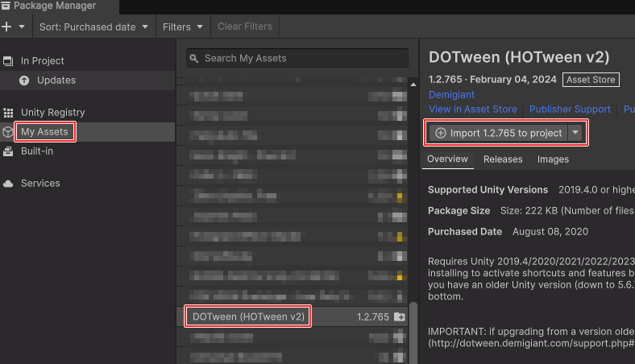The width and height of the screenshot is (635, 364).
Task: Open the Demigiant publisher link
Action: pyautogui.click(x=451, y=95)
